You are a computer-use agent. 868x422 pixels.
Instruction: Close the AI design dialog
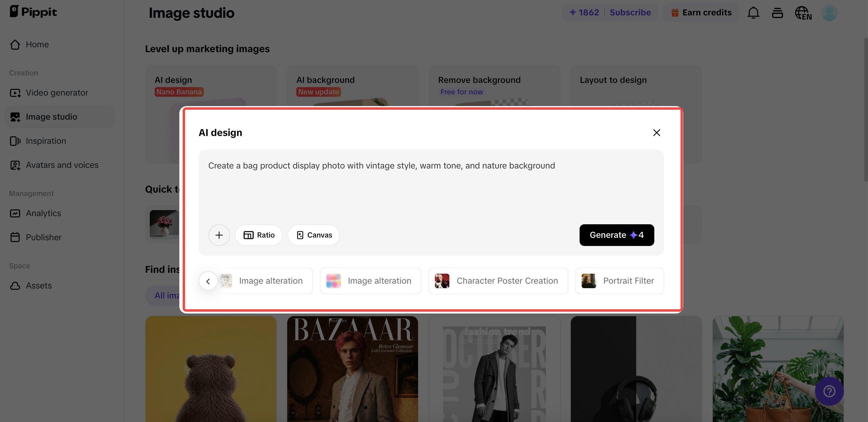coord(656,132)
